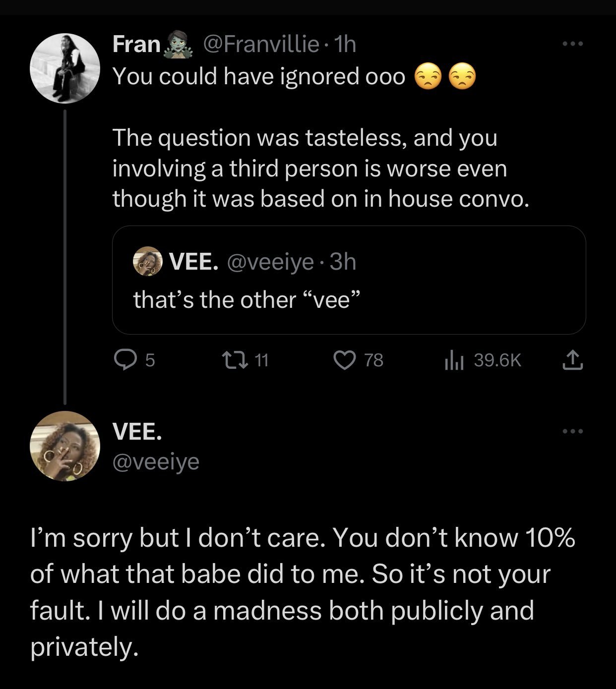View analytics via the 39.6K views icon

click(x=453, y=359)
